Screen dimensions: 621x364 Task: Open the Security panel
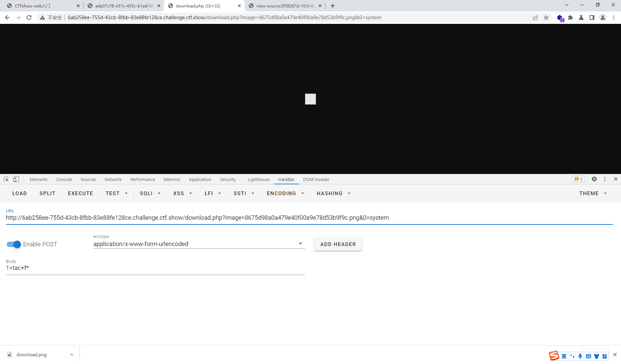[x=228, y=179]
